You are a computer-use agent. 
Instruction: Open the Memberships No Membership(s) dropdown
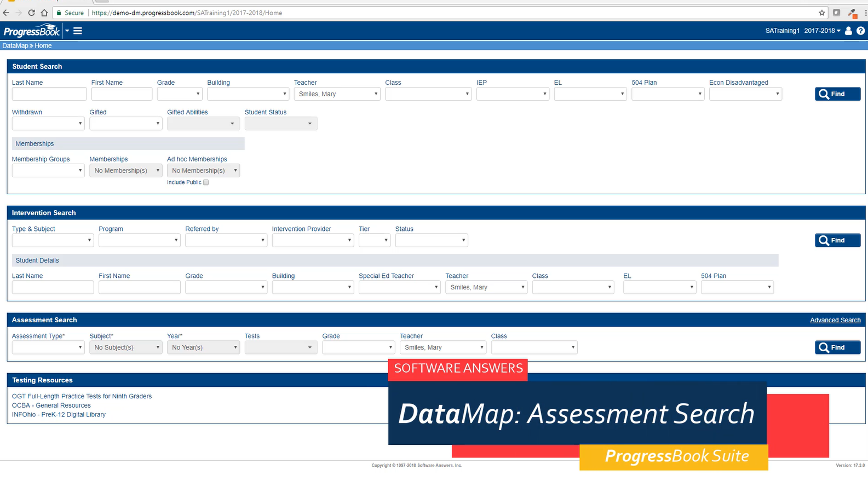pos(126,171)
